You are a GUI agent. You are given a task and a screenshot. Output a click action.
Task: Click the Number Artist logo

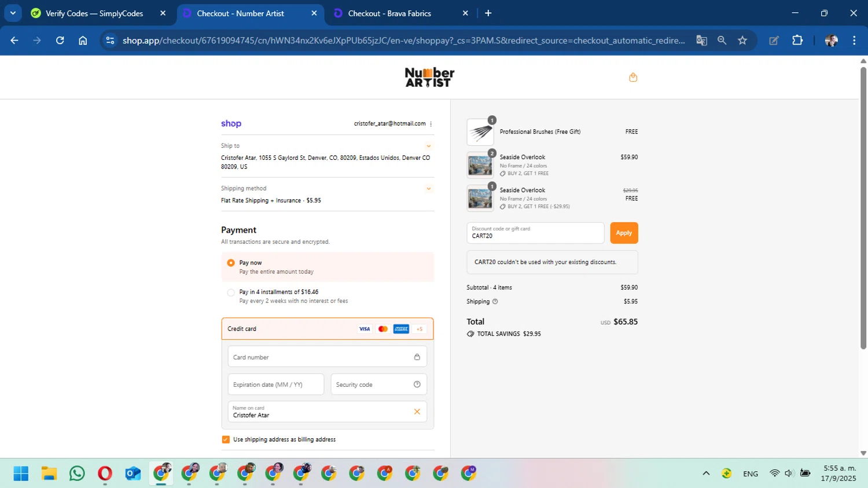pos(429,77)
